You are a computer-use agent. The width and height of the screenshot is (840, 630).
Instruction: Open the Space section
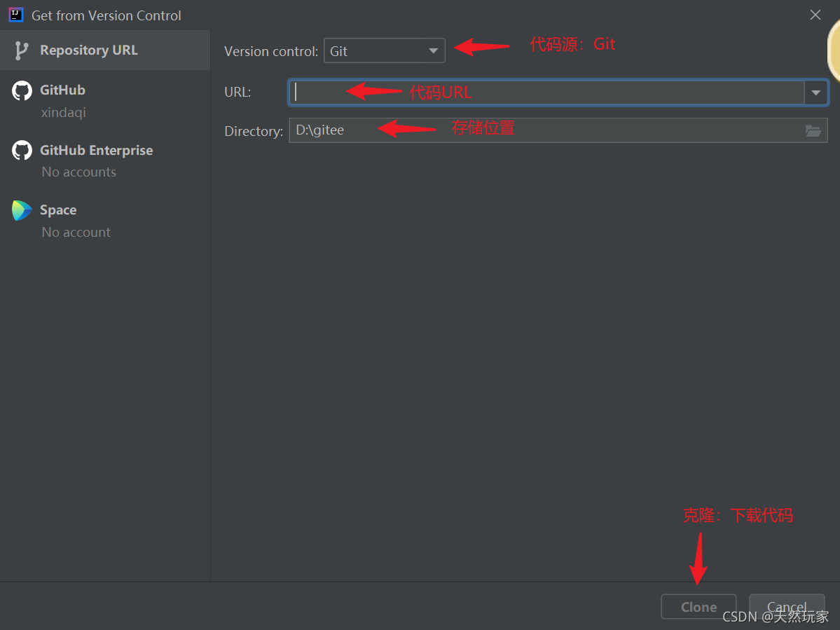point(58,210)
